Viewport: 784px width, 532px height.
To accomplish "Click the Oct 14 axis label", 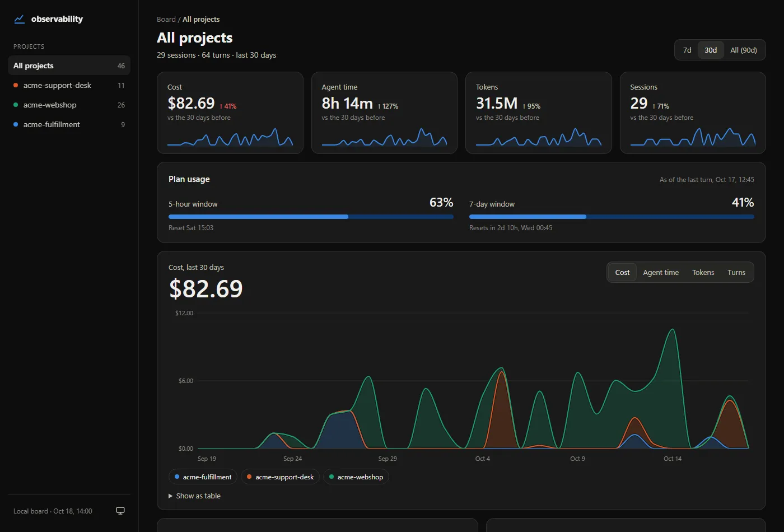I will pos(673,459).
